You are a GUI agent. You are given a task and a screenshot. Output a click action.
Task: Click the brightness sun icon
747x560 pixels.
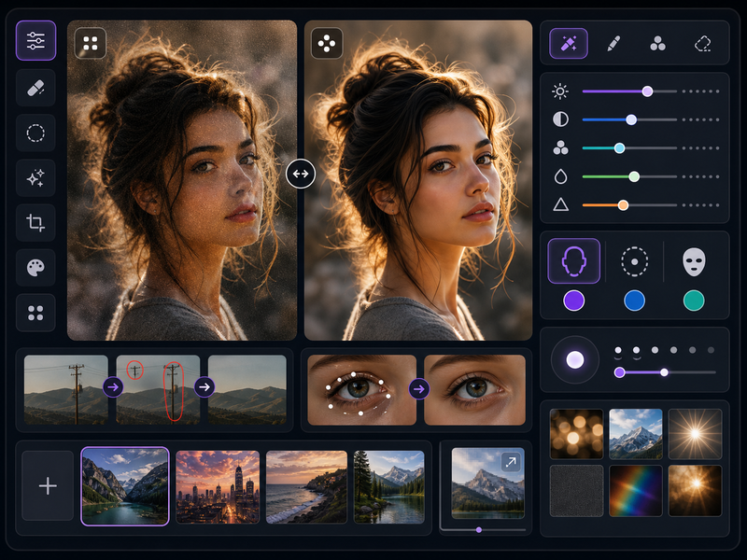click(560, 91)
